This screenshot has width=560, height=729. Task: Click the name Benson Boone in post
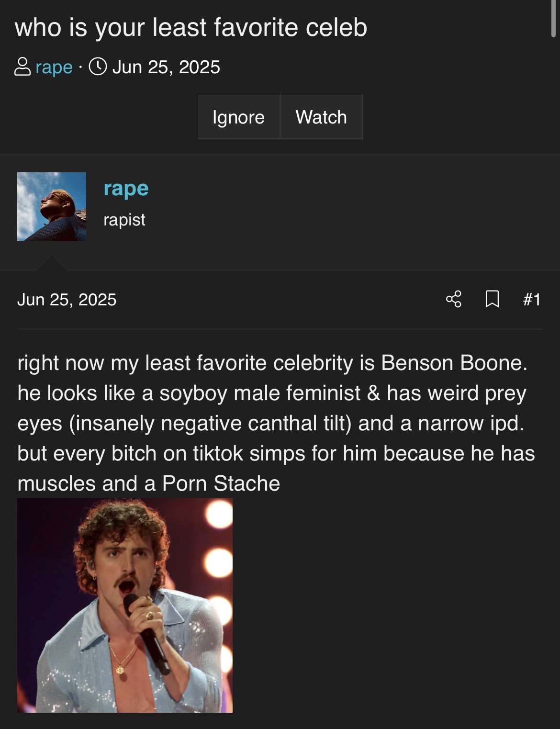click(x=454, y=363)
